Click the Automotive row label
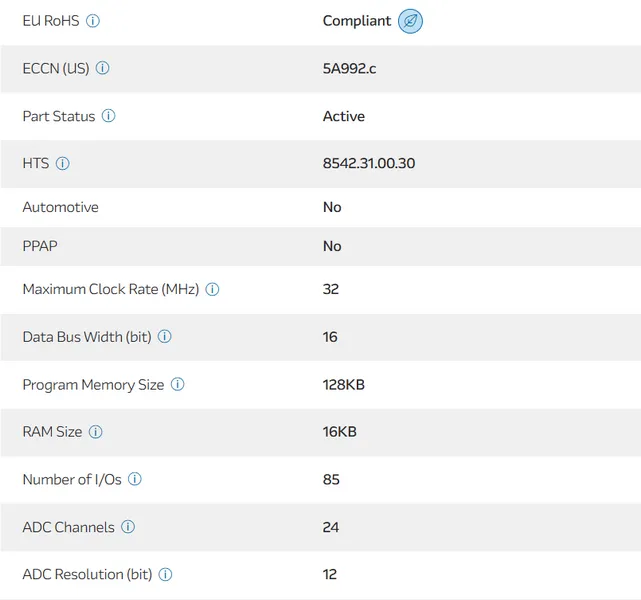This screenshot has height=600, width=641. [60, 207]
